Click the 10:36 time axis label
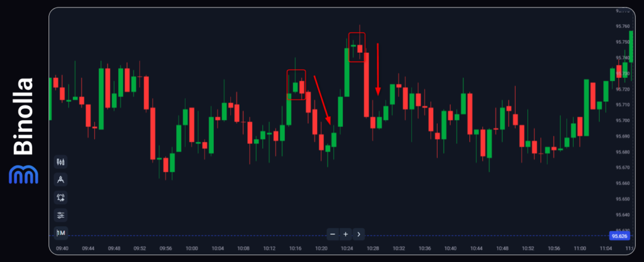 point(425,248)
